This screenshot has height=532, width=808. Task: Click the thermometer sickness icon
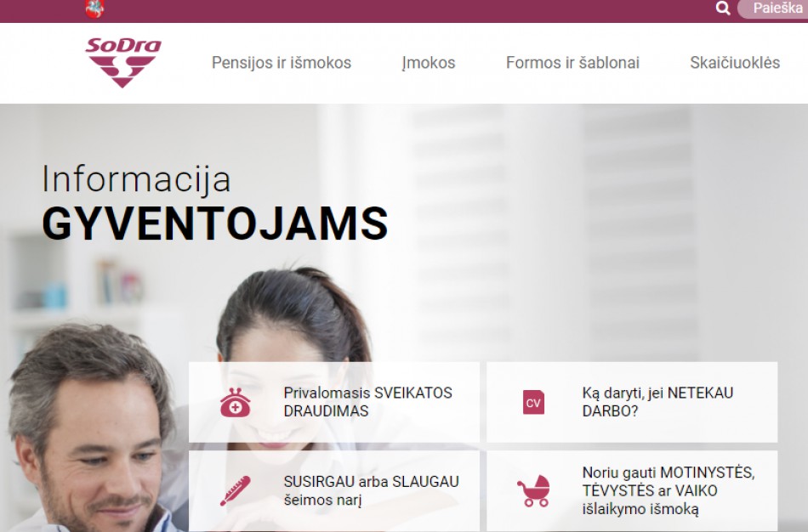coord(235,491)
